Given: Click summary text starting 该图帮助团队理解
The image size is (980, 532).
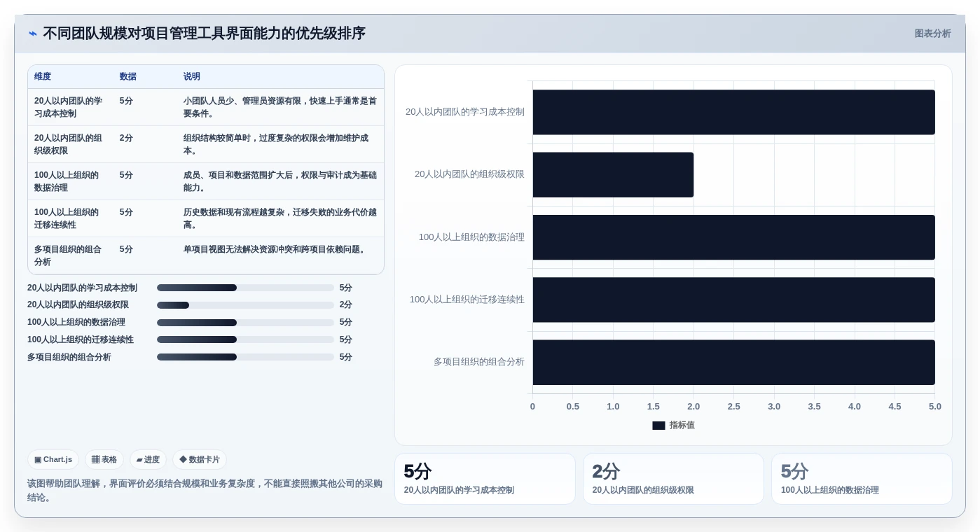Looking at the screenshot, I should click(x=205, y=490).
